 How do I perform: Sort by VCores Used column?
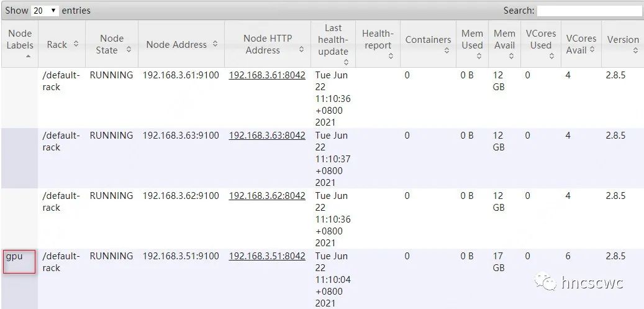pyautogui.click(x=540, y=44)
